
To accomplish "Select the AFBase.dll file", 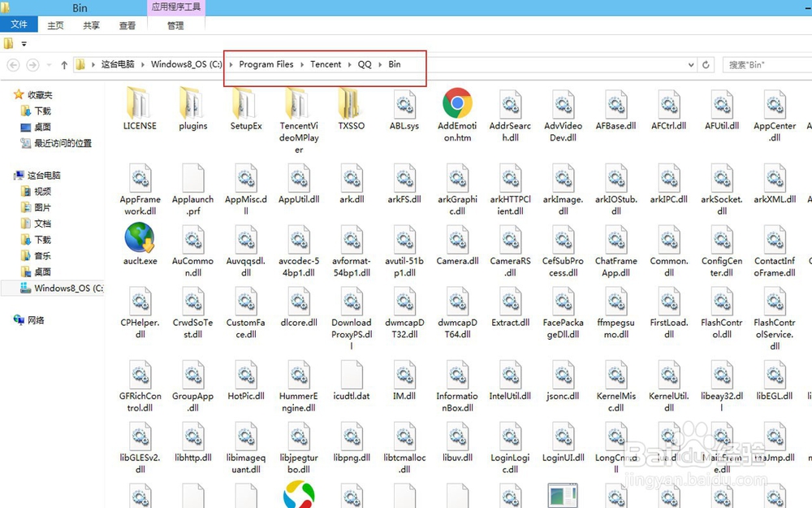I will (x=615, y=108).
